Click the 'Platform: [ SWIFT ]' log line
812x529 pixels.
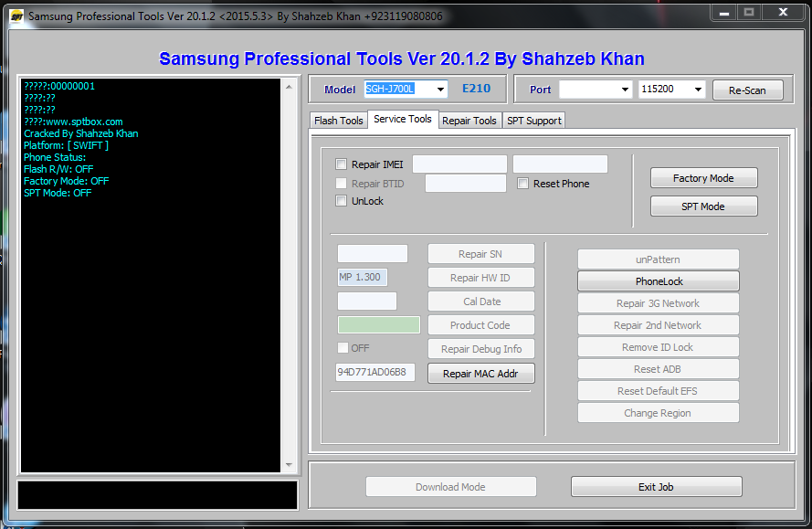pos(67,145)
